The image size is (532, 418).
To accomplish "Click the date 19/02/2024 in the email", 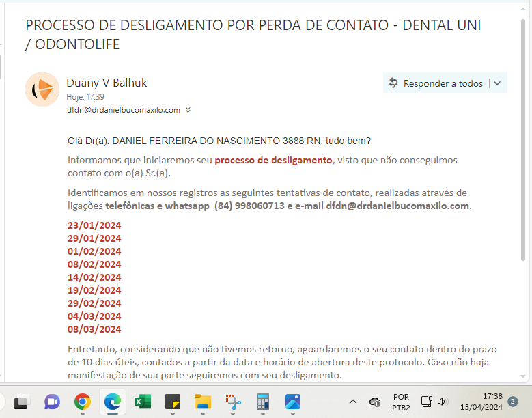I will point(94,290).
